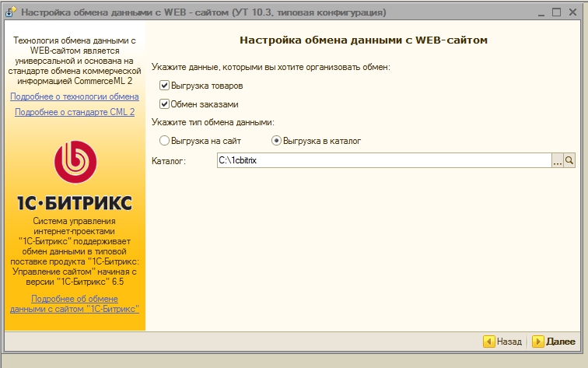Select the Выгрузка на сайт radio button
Viewport: 588px width, 368px height.
click(164, 141)
